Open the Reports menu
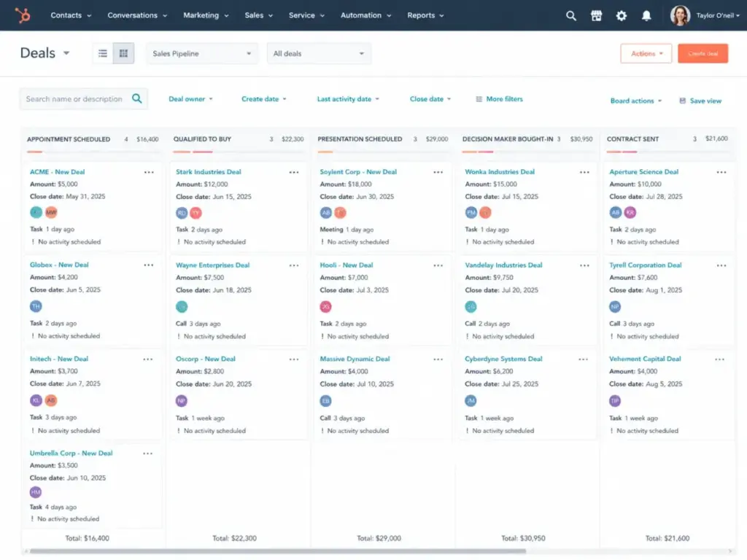The width and height of the screenshot is (747, 560). click(425, 15)
